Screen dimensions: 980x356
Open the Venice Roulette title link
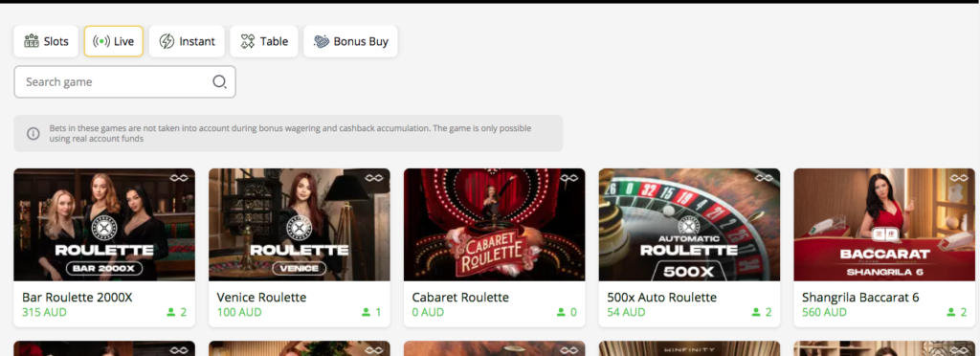[x=261, y=298]
